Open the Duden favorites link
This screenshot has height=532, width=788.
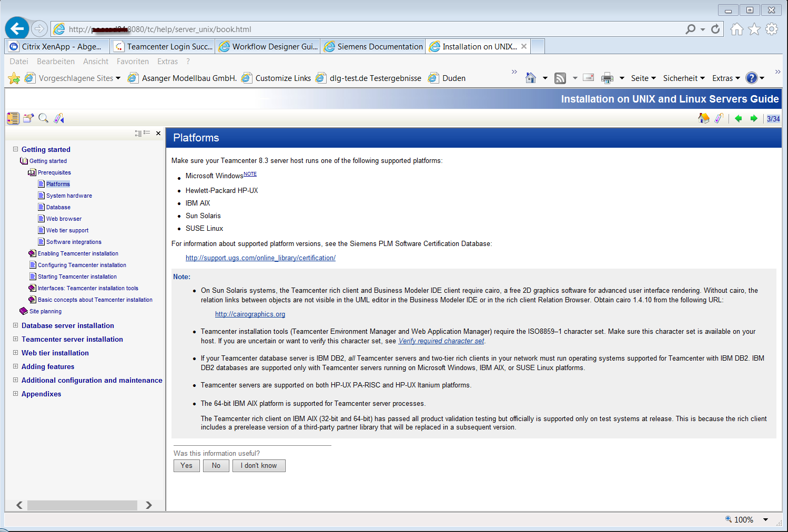coord(447,78)
